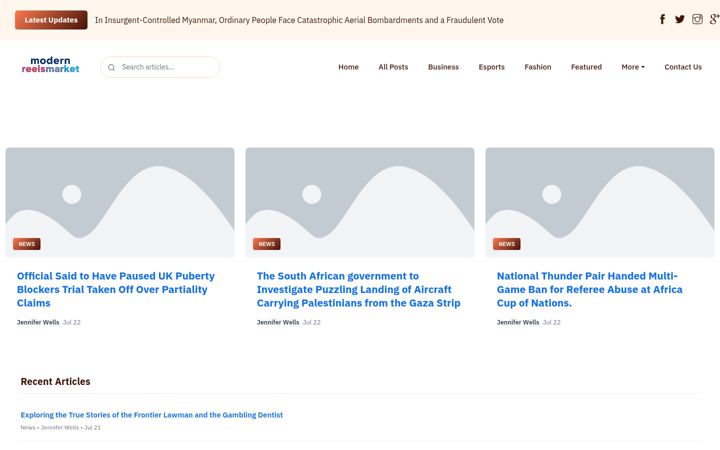720x450 pixels.
Task: Click the modern reelsmarket logo
Action: coord(51,65)
